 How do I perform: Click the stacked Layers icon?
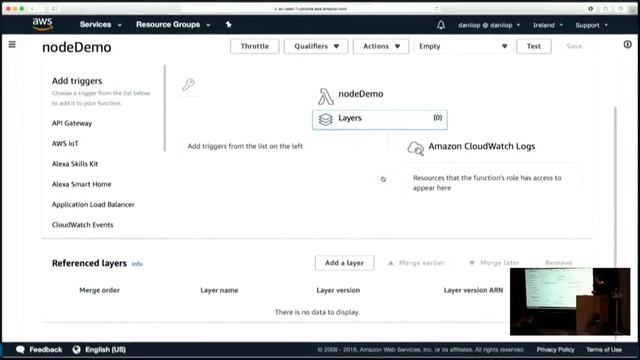(326, 120)
